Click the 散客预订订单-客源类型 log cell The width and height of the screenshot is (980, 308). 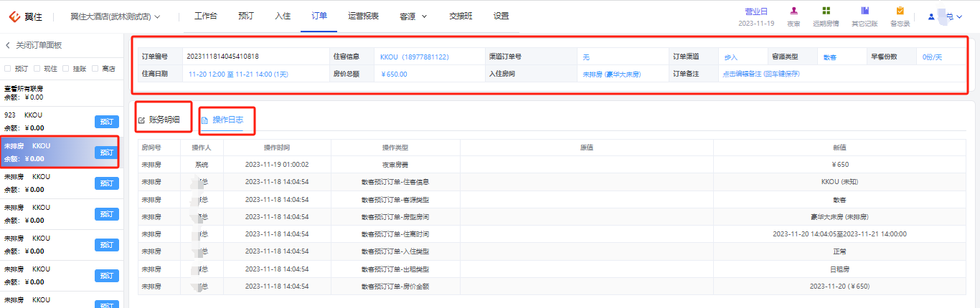(395, 199)
